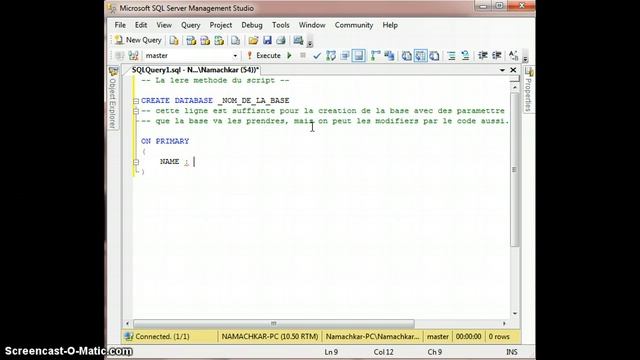640x360 pixels.
Task: Toggle Include Client Statistics
Action: [x=389, y=56]
